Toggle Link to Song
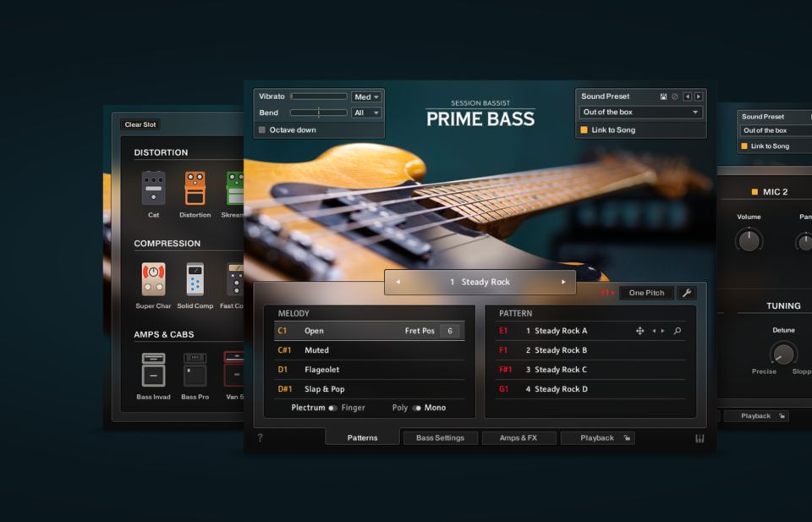This screenshot has width=812, height=522. pos(584,130)
